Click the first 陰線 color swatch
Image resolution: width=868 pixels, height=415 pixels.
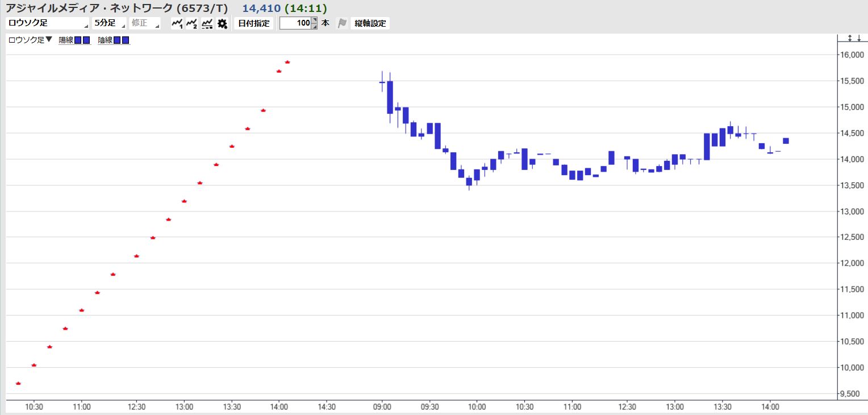click(x=117, y=40)
